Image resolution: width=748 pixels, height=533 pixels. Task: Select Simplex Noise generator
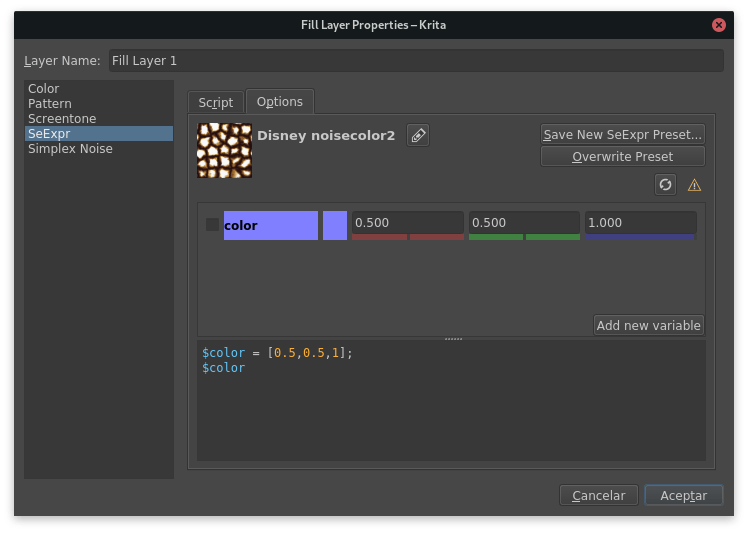point(70,149)
